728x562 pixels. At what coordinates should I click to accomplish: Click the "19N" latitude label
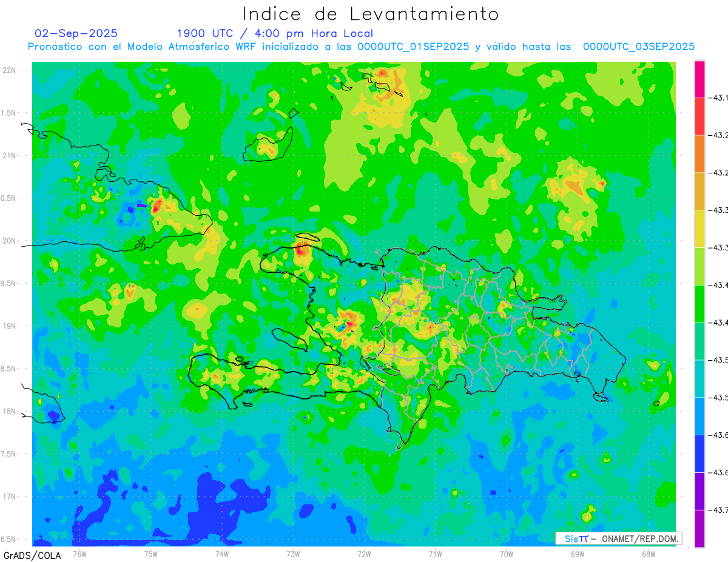click(10, 326)
